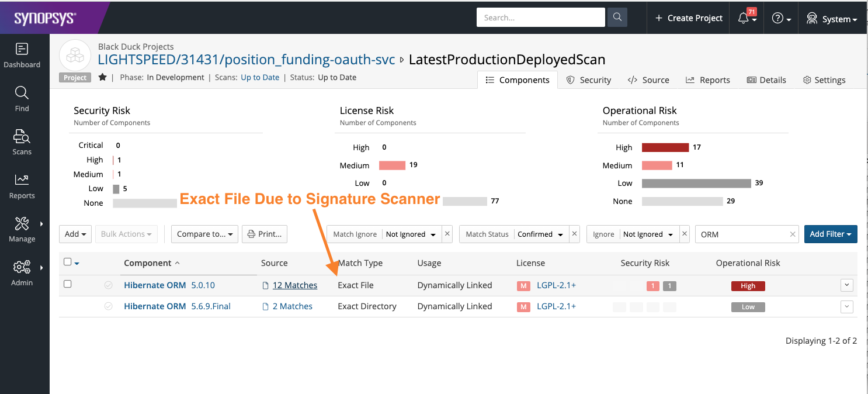Open the Scans sidebar icon
The image size is (868, 394).
[x=22, y=137]
